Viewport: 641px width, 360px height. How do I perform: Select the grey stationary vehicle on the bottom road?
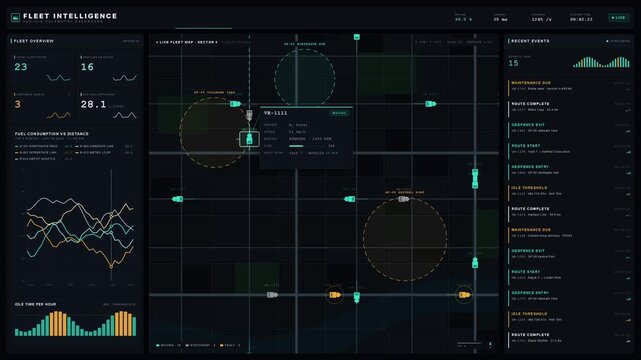272,295
